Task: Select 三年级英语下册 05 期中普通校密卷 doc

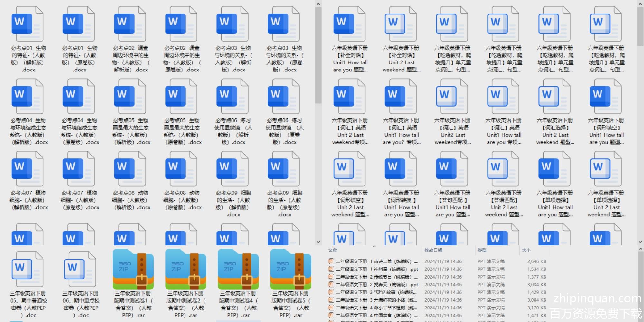Action: 28,270
